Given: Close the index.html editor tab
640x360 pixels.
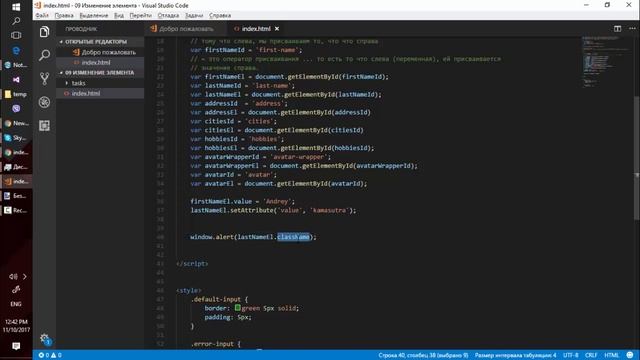Looking at the screenshot, I should click(277, 29).
